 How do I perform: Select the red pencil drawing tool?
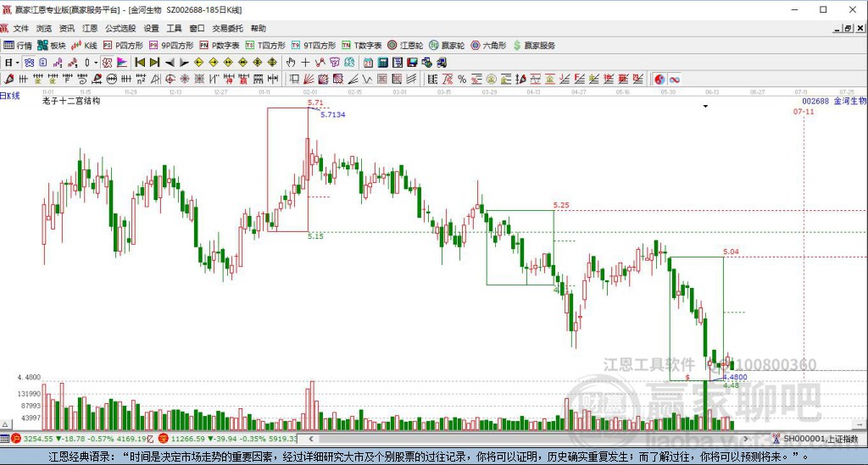pyautogui.click(x=8, y=79)
